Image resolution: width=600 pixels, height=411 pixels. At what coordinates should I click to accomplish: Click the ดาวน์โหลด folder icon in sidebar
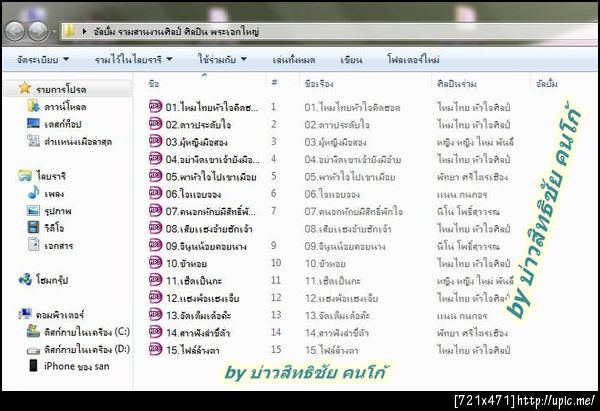[33, 106]
